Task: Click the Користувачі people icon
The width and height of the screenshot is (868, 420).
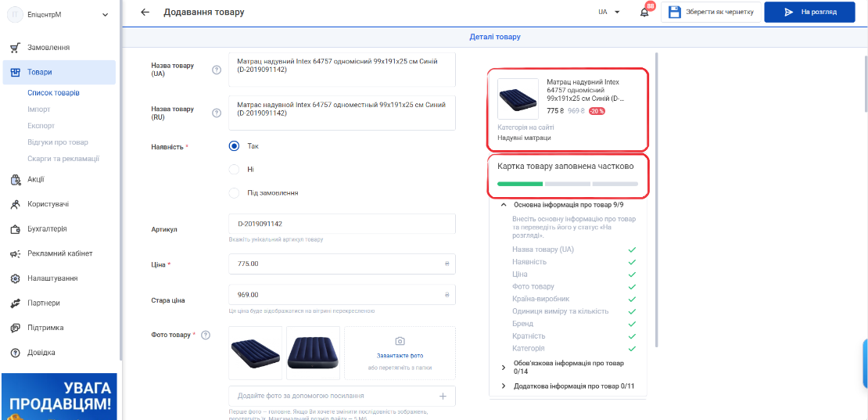Action: (x=16, y=204)
